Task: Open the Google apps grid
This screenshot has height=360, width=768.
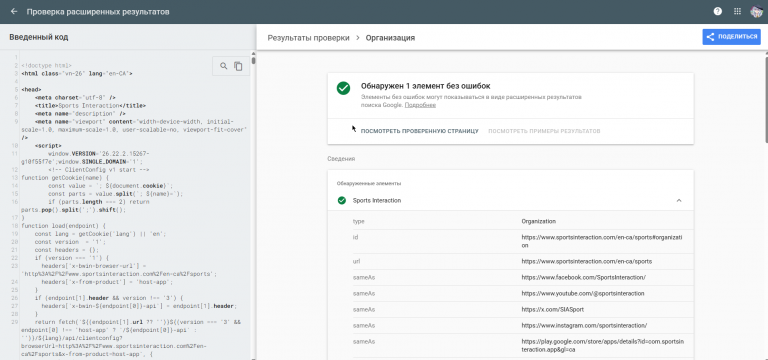Action: point(737,12)
